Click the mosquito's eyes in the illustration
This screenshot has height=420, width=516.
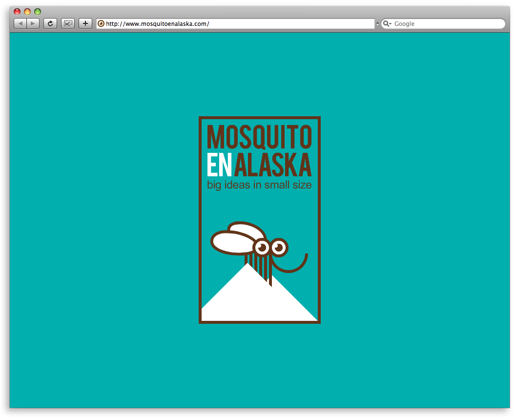(x=270, y=248)
